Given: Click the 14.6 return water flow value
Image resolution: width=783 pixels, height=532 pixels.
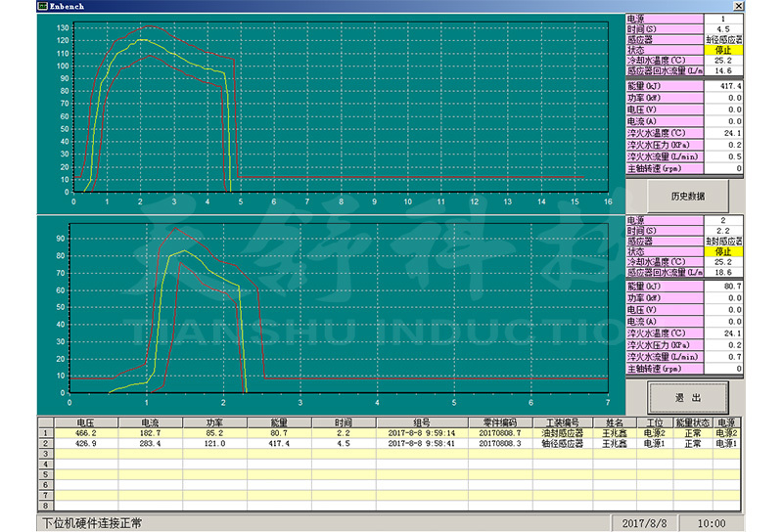Looking at the screenshot, I should pos(723,70).
